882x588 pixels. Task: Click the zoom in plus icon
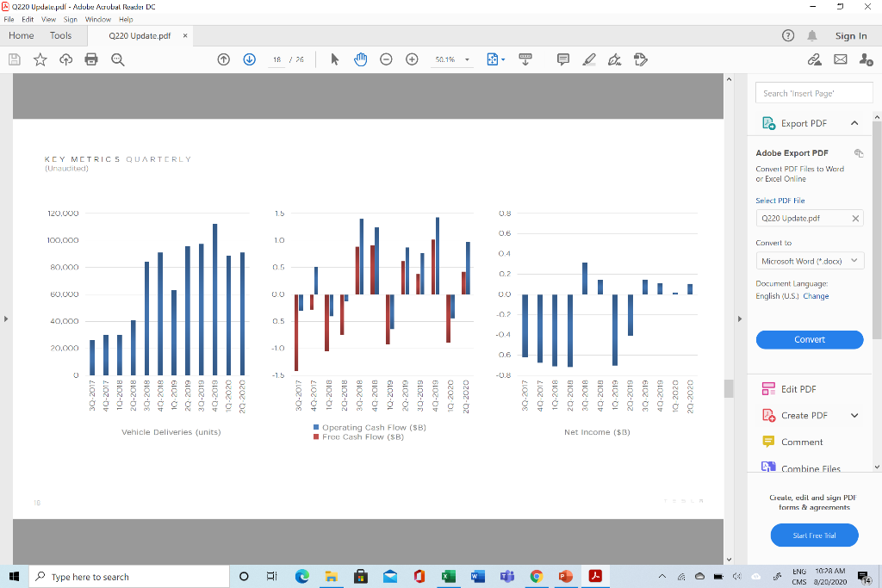[x=412, y=59]
